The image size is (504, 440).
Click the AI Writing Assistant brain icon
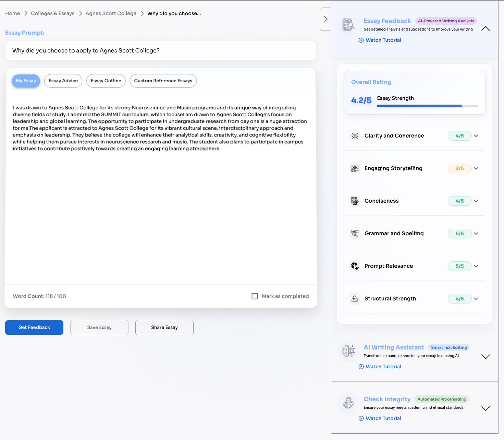pos(348,351)
